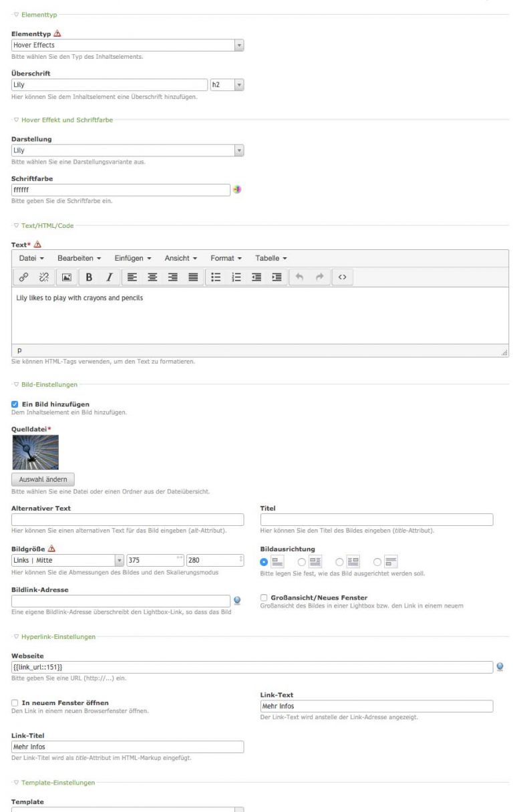Image resolution: width=521 pixels, height=812 pixels.
Task: Open source code view in editor
Action: click(x=342, y=277)
